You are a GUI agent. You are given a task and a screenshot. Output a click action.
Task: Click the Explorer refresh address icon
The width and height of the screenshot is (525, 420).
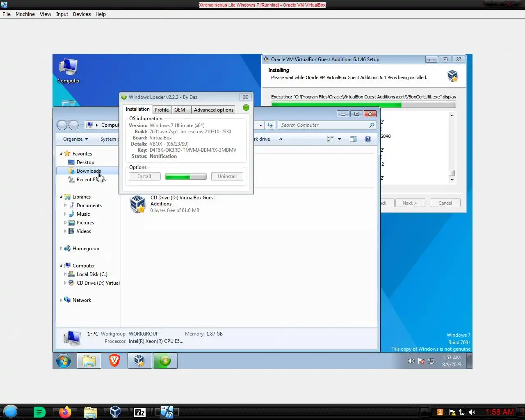(270, 125)
